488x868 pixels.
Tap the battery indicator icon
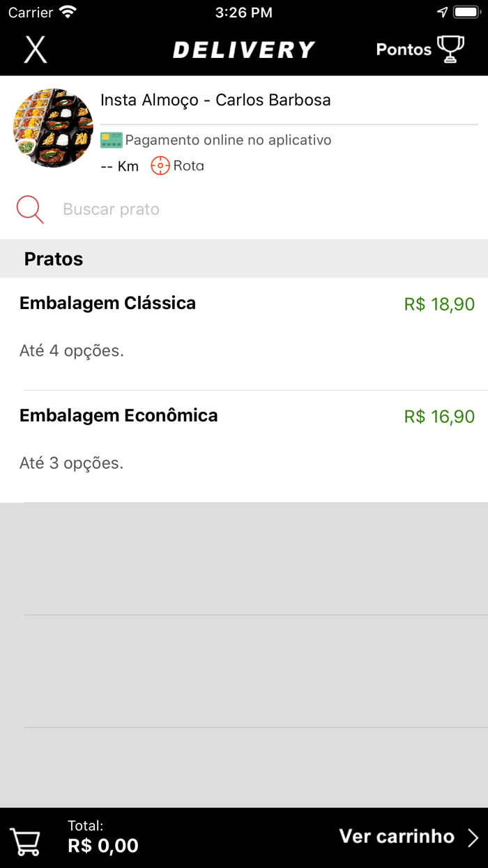tap(466, 12)
